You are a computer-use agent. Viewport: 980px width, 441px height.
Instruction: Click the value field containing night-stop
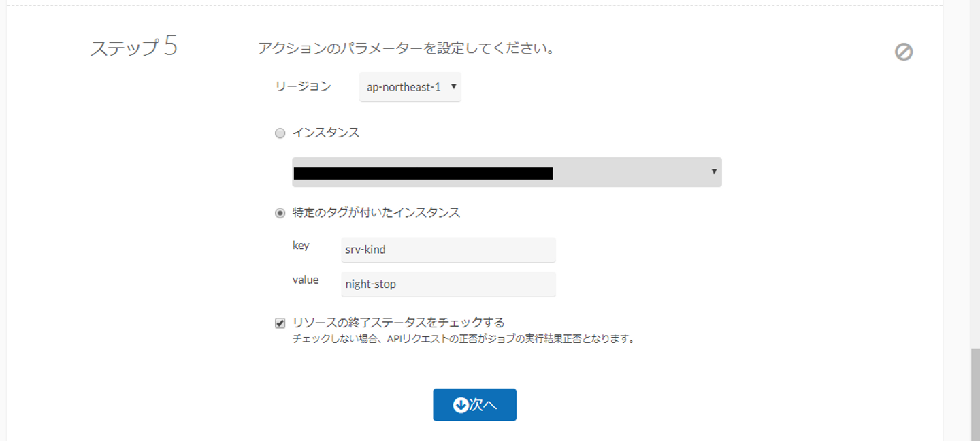pyautogui.click(x=448, y=284)
